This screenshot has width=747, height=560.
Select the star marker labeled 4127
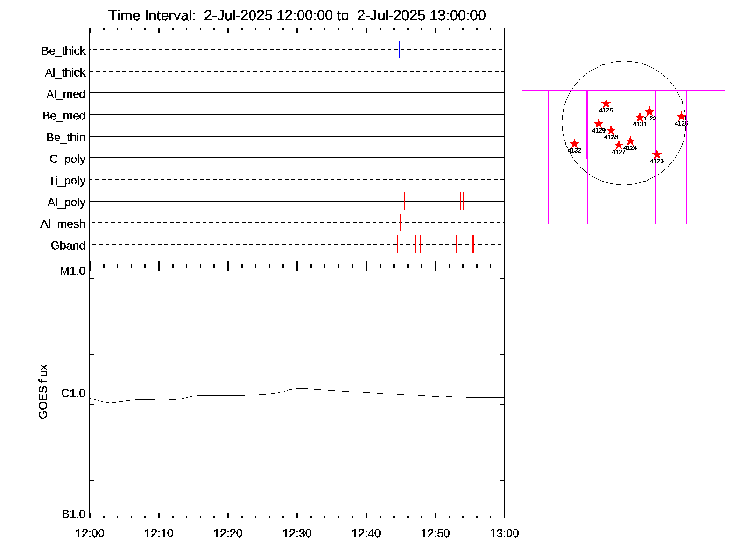point(619,145)
